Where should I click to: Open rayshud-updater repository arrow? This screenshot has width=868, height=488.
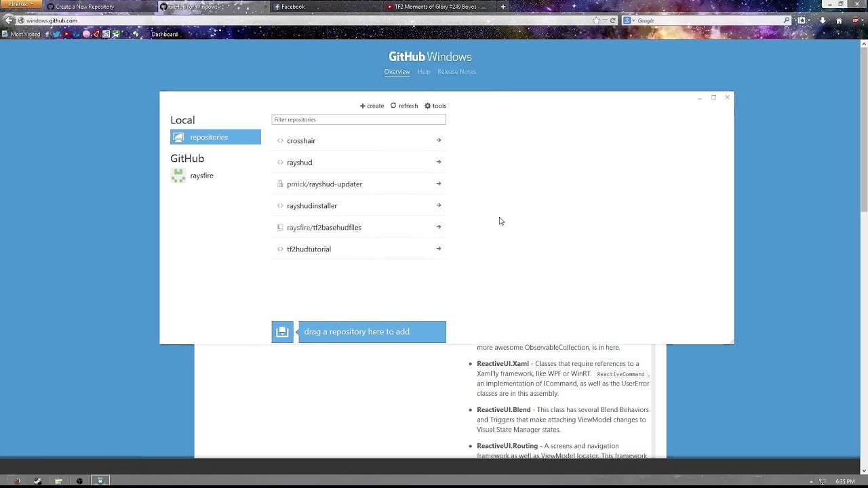pyautogui.click(x=439, y=184)
